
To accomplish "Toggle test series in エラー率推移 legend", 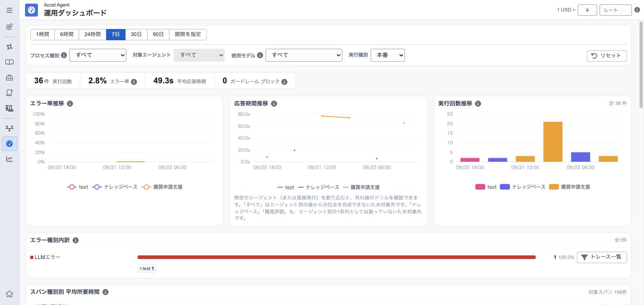I will tap(78, 187).
